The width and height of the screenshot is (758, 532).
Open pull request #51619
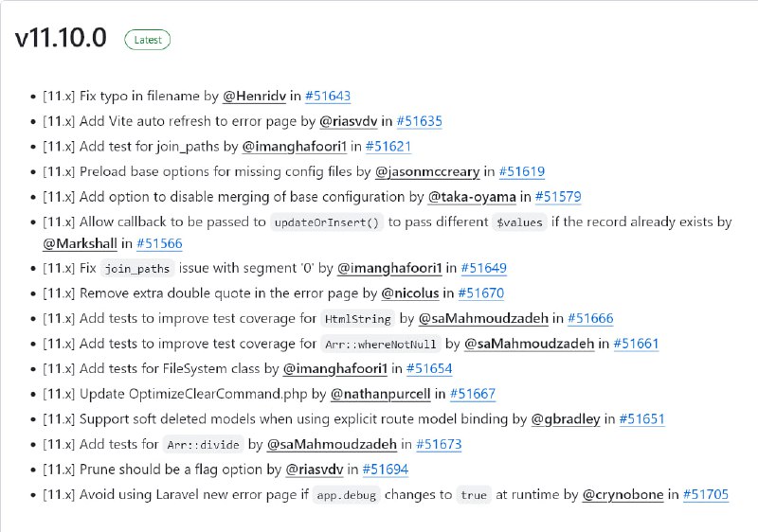coord(522,171)
